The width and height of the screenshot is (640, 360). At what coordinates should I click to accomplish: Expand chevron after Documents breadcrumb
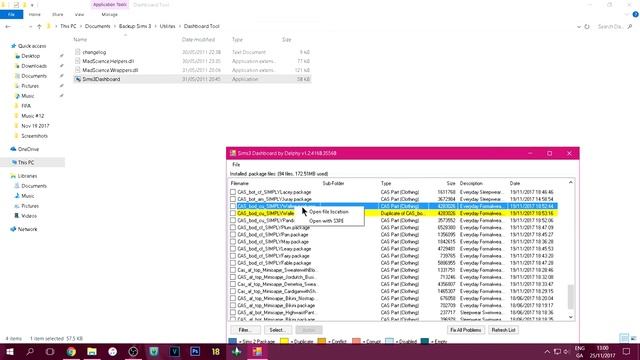tap(114, 27)
